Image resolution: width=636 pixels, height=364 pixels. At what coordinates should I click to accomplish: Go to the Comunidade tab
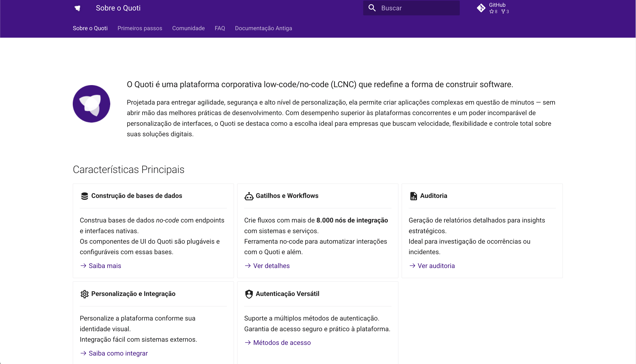(x=188, y=28)
